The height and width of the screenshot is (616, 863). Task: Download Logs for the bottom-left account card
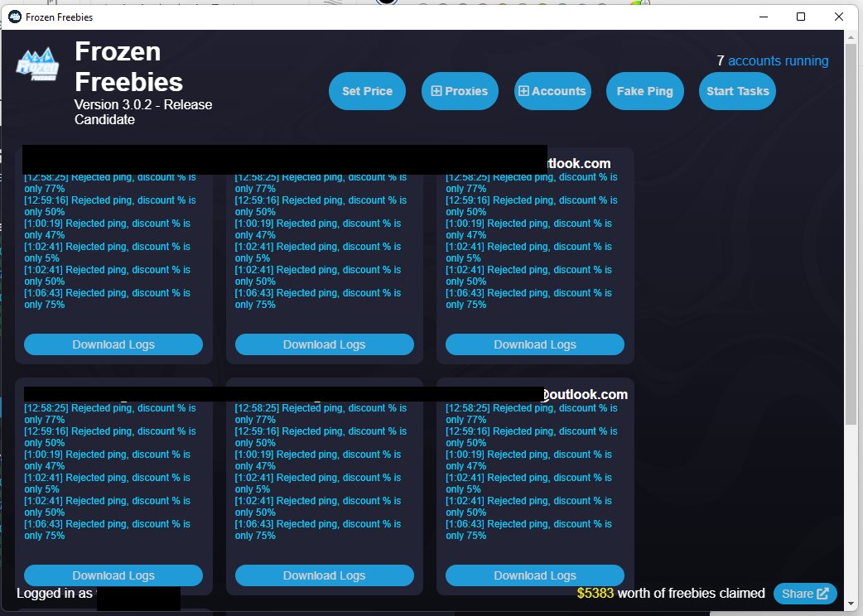click(113, 575)
